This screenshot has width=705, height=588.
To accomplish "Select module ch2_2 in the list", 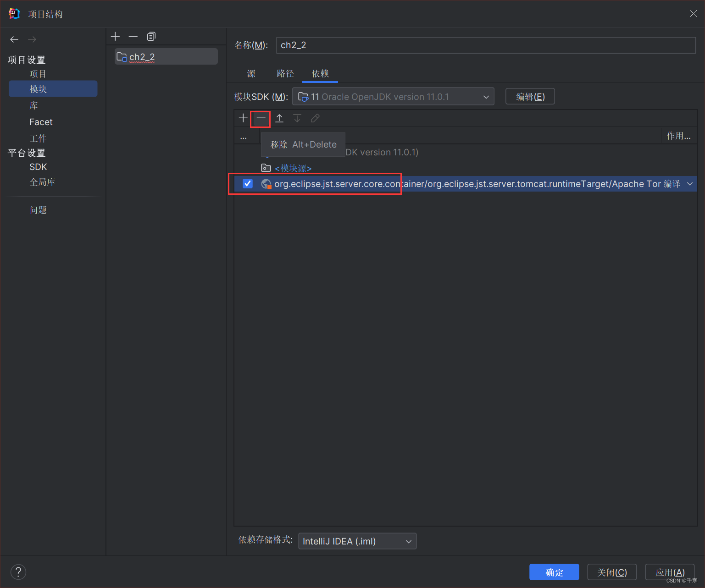I will pos(166,56).
